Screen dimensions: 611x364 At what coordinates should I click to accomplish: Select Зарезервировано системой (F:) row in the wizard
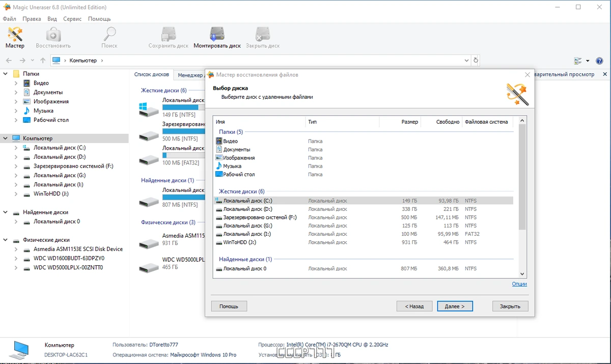363,217
